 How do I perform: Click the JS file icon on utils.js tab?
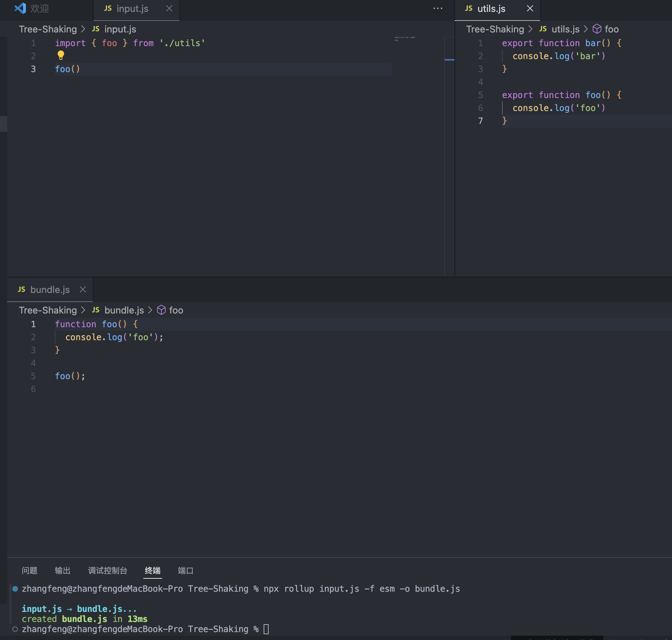[469, 8]
